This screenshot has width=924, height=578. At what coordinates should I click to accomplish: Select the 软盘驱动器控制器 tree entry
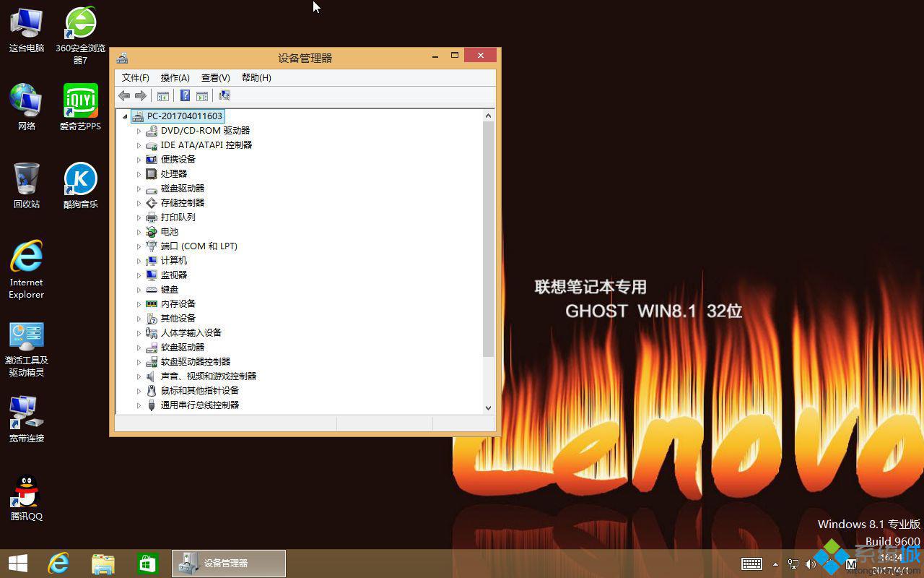(196, 361)
